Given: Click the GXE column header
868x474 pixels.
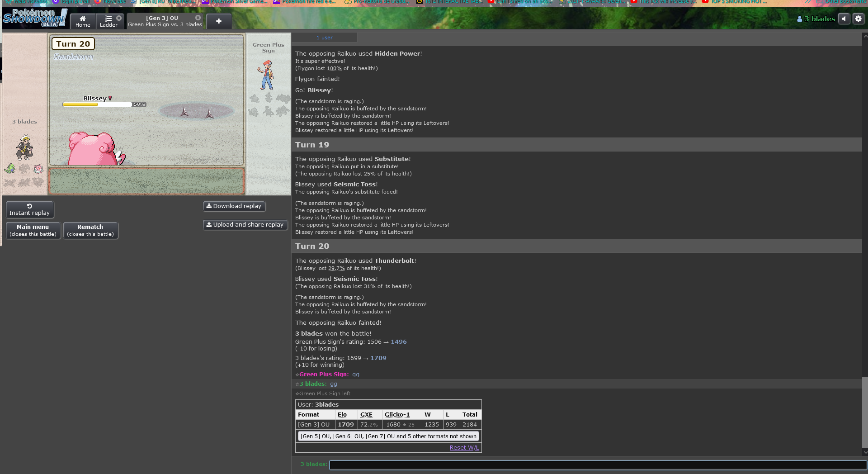Looking at the screenshot, I should click(x=366, y=415).
